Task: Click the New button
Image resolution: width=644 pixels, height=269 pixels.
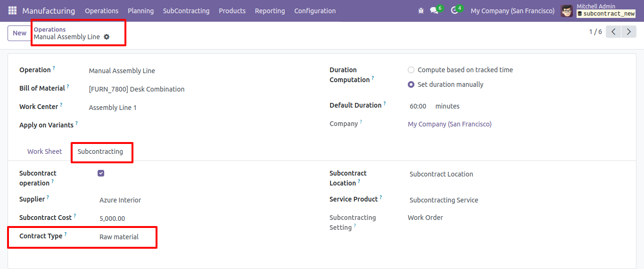Action: tap(19, 33)
